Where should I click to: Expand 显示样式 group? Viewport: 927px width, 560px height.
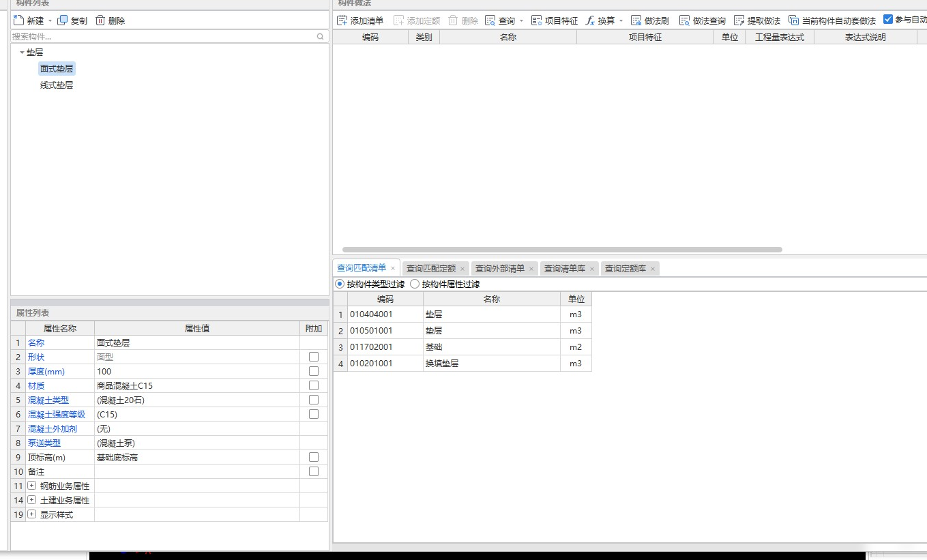pos(31,514)
